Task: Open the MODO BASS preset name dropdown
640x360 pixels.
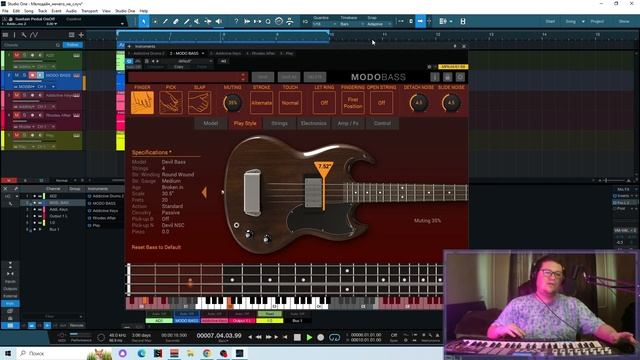Action: click(x=188, y=77)
